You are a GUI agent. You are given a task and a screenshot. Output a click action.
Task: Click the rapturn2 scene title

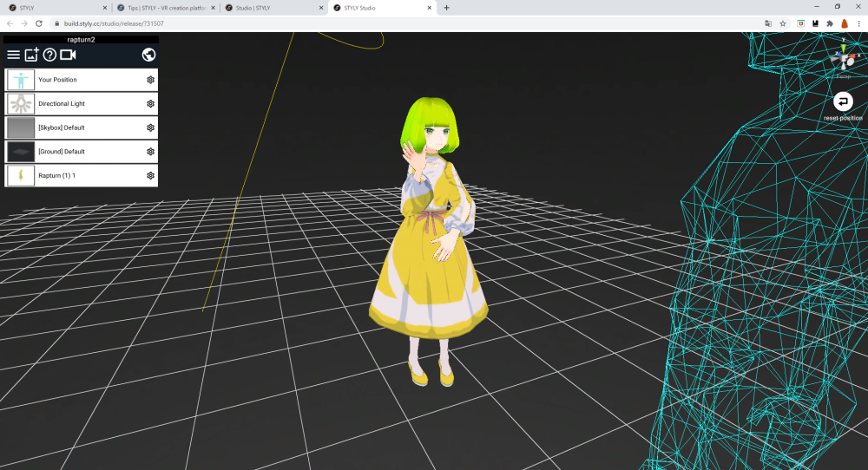tap(82, 40)
